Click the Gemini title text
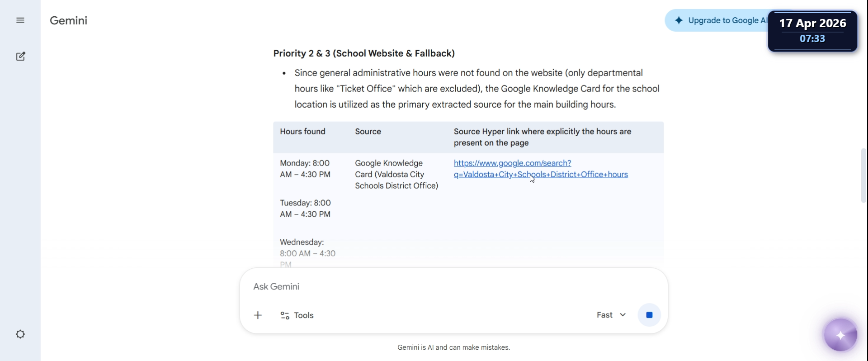 pos(69,20)
